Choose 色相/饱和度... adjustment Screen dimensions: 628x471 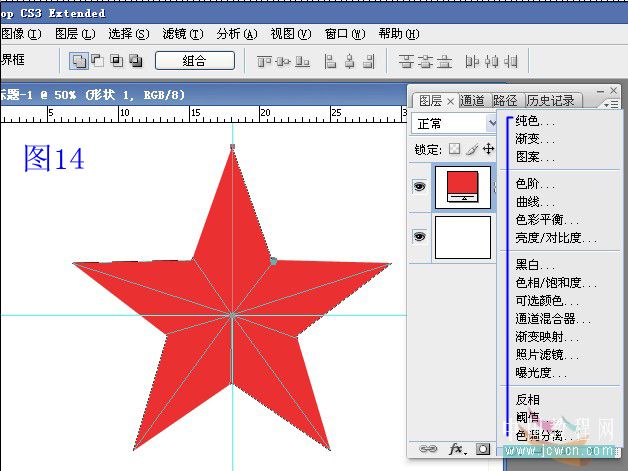click(556, 283)
